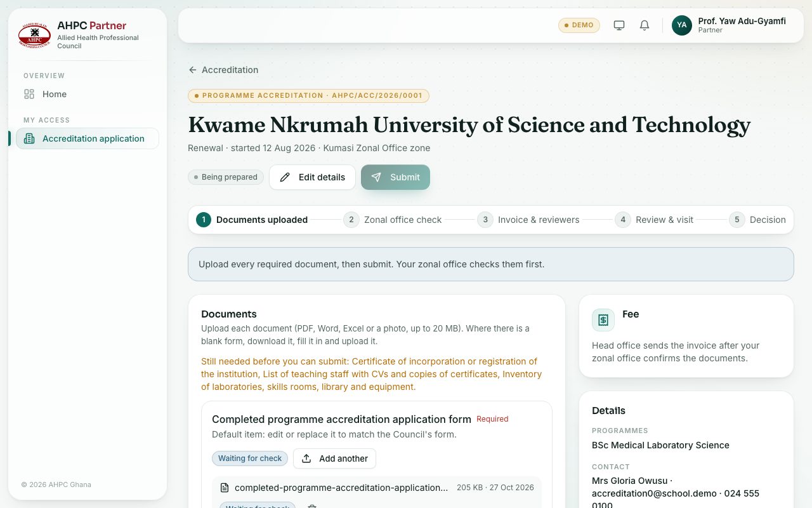Click the Waiting for check status badge

tap(250, 458)
